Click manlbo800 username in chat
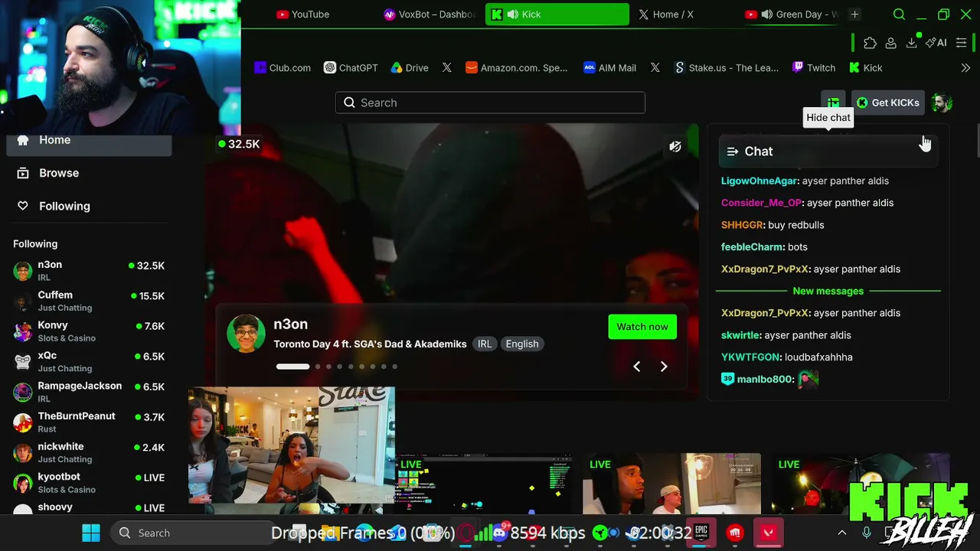The width and height of the screenshot is (980, 551). (763, 380)
